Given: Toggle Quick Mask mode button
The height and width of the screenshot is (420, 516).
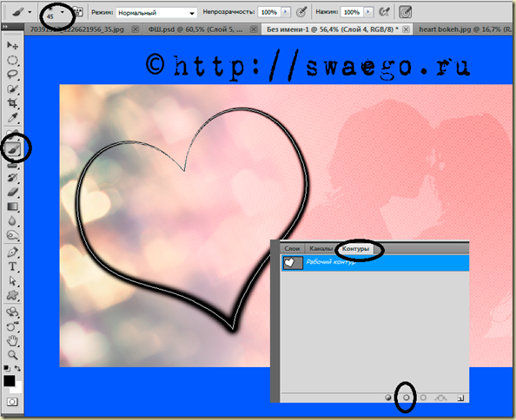Looking at the screenshot, I should tap(12, 402).
